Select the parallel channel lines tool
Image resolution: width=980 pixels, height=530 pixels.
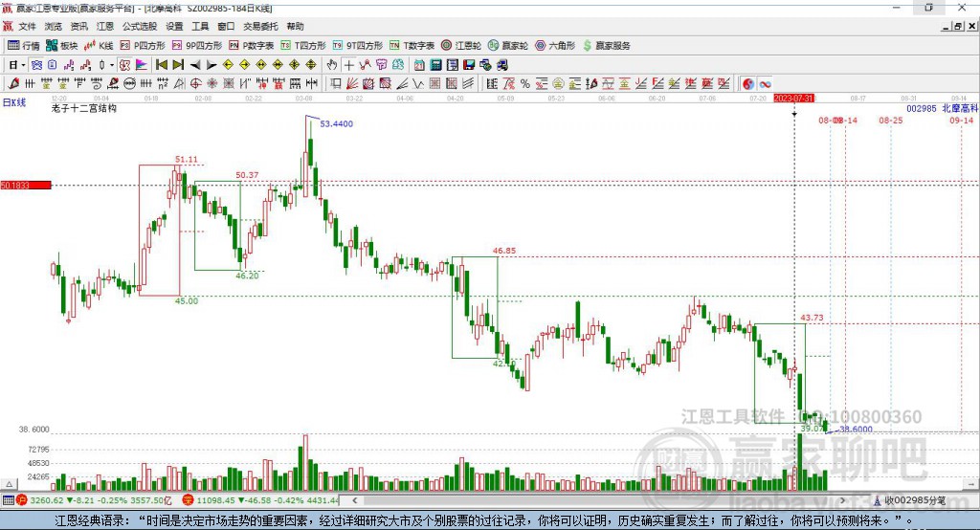[468, 84]
